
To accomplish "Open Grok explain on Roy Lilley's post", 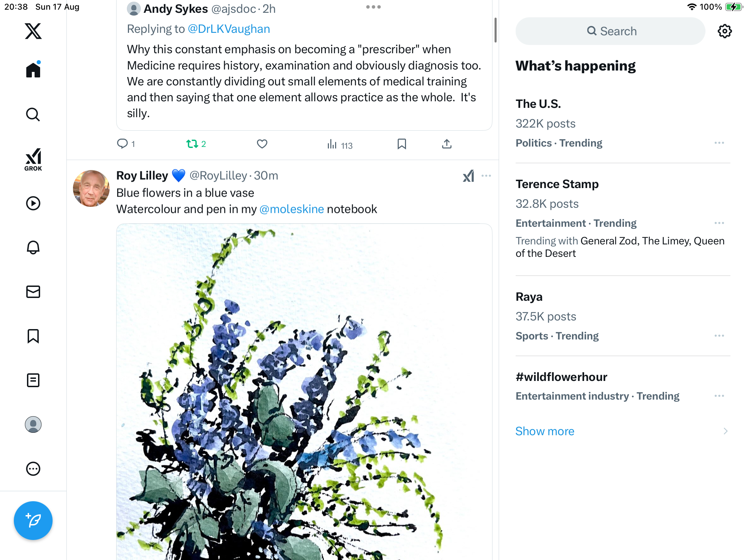I will 469,176.
